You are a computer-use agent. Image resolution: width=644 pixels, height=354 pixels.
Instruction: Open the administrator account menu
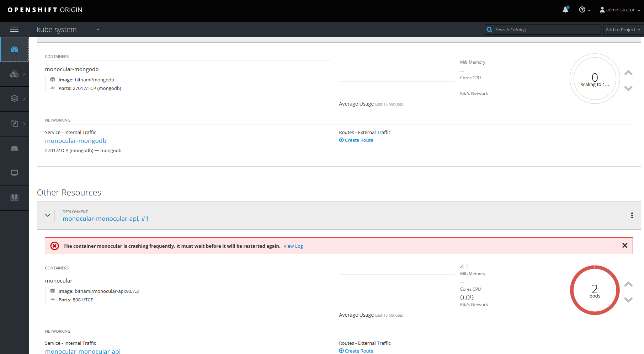619,10
